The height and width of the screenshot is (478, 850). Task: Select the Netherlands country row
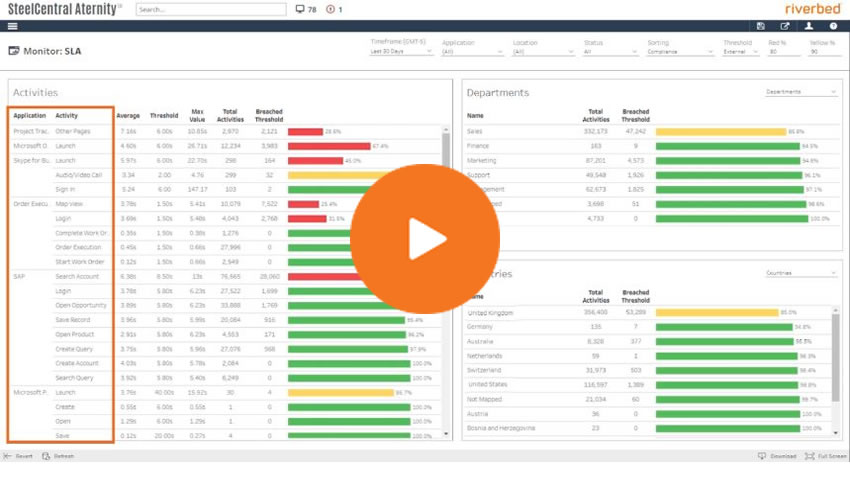pos(648,356)
